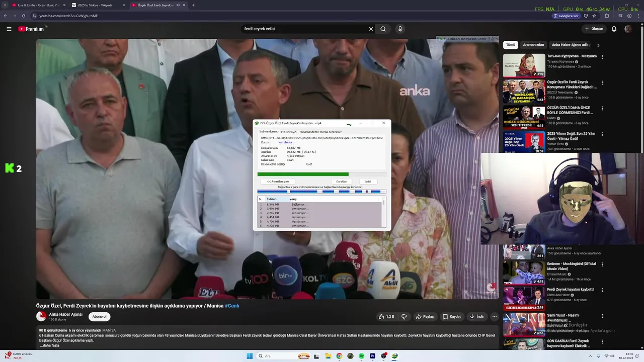This screenshot has height=362, width=644.
Task: Save video with Kaydet button
Action: (x=452, y=317)
